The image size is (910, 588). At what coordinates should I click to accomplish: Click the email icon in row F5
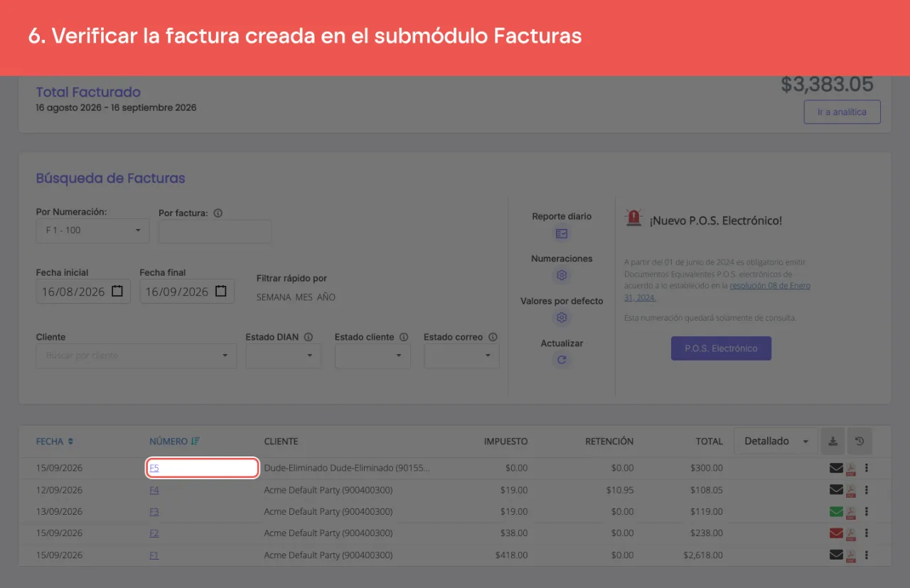click(836, 469)
